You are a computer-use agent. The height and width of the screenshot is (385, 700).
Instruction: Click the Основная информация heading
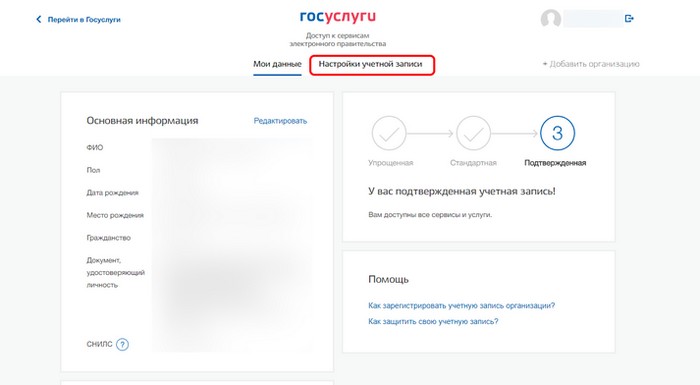(x=142, y=121)
